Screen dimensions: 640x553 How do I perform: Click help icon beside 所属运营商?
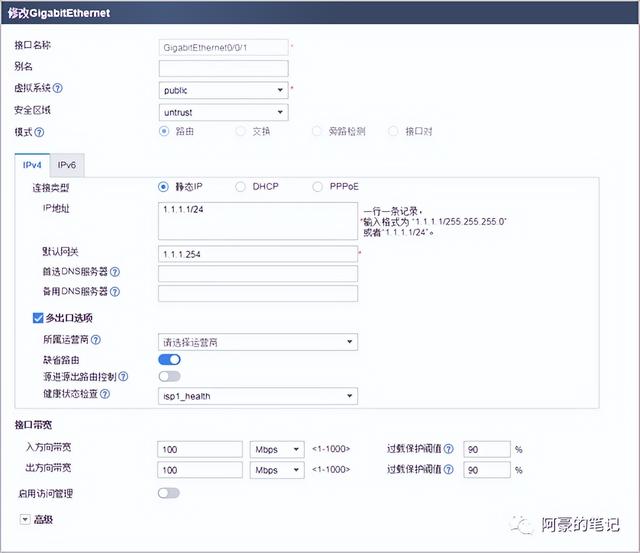click(96, 340)
